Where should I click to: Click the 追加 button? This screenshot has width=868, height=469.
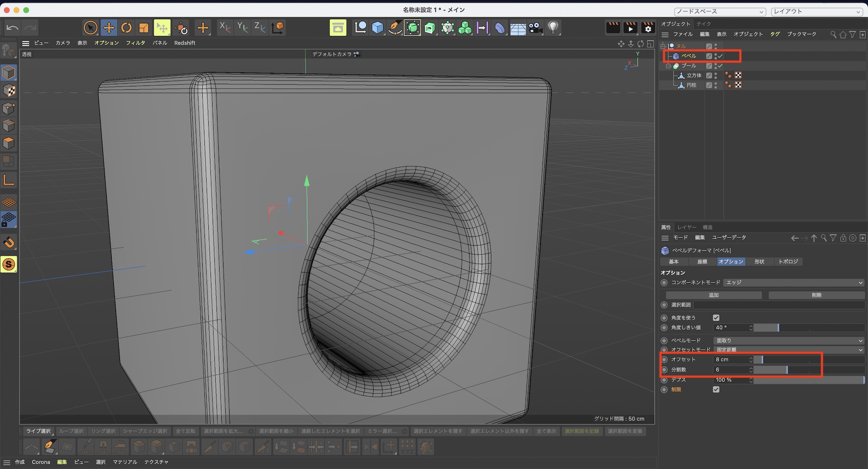(x=713, y=295)
